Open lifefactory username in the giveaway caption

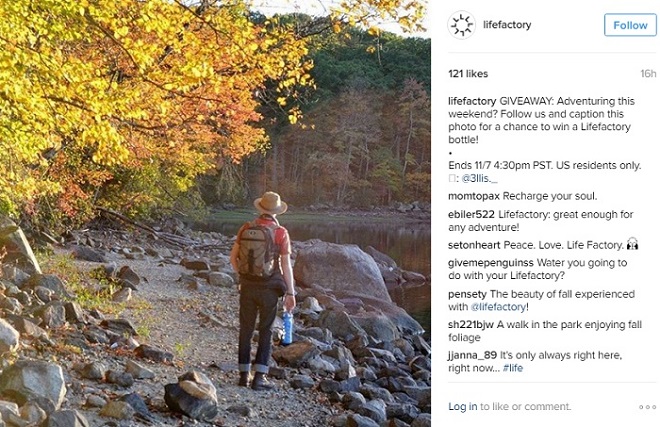click(471, 101)
